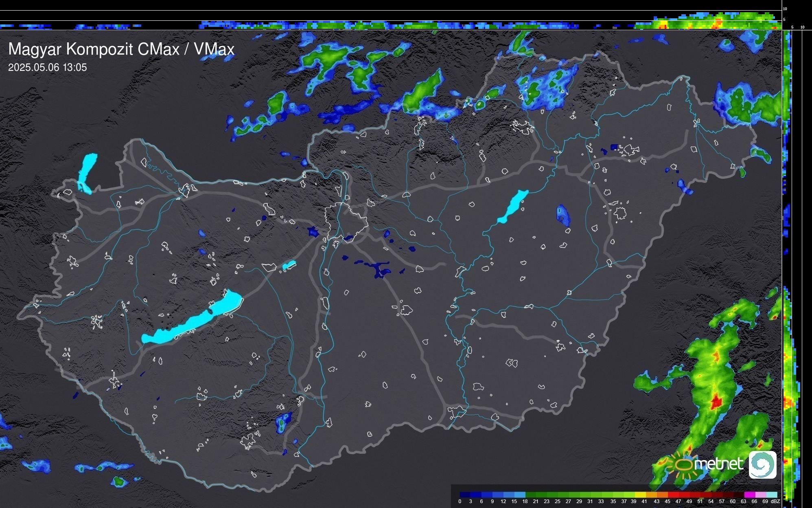Select the light cyan 69 dBZ swatch
Screen dimensions: 812x508
tap(772, 495)
